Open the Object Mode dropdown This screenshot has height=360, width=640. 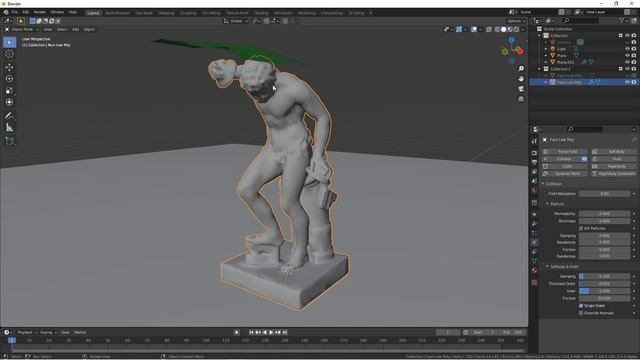pos(22,29)
